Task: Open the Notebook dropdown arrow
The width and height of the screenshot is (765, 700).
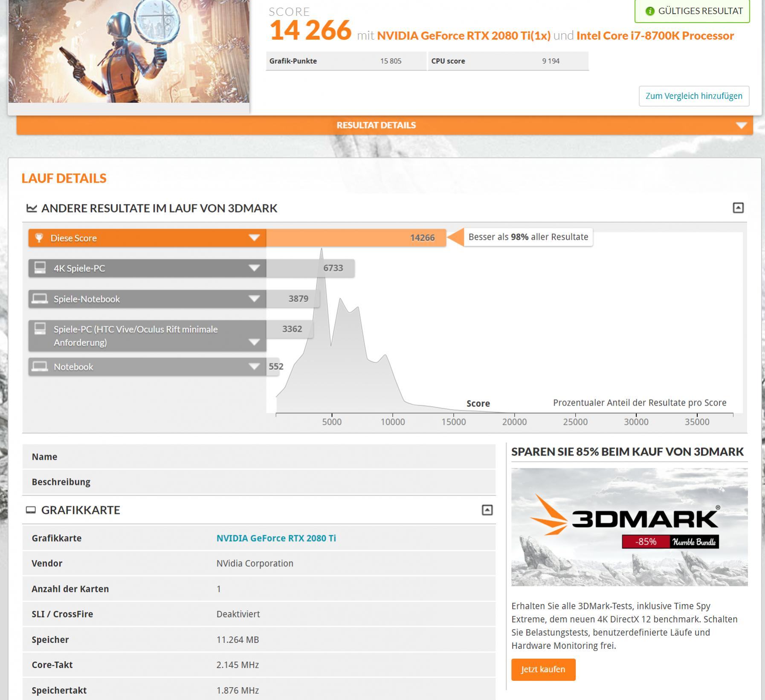Action: coord(254,366)
